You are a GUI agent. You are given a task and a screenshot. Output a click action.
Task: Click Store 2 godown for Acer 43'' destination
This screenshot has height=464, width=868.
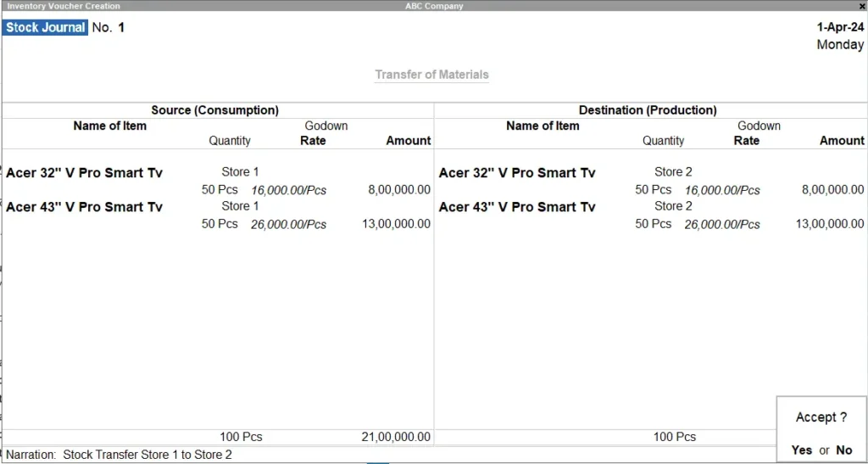pyautogui.click(x=673, y=206)
